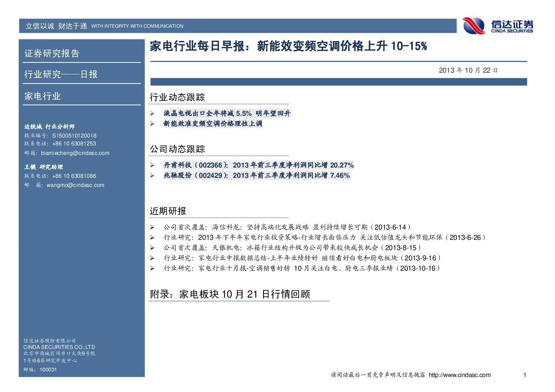
Task: Click the 天银机电 coverage report line (2013-8-15)
Action: click(x=293, y=248)
